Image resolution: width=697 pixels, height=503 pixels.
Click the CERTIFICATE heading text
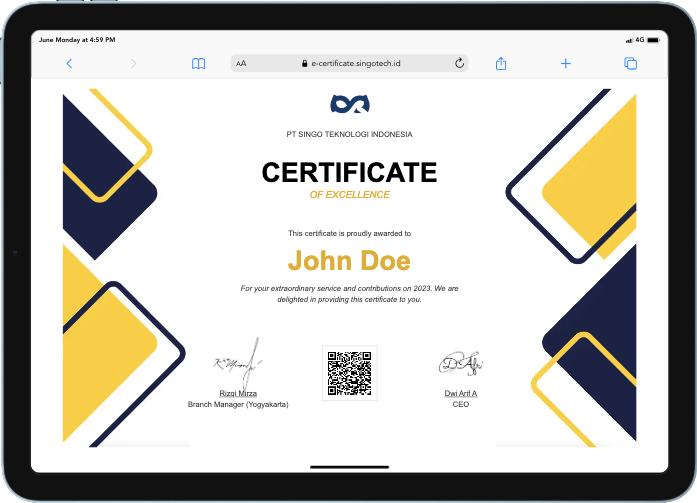point(349,172)
